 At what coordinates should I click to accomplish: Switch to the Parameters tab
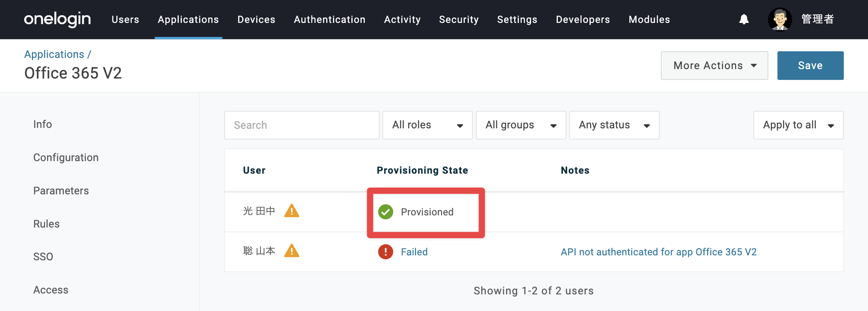[x=61, y=191]
